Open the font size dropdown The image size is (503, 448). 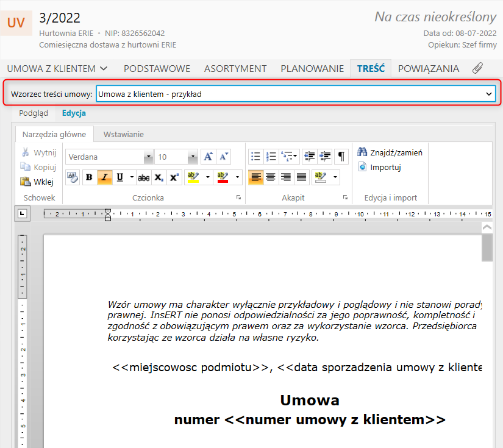pos(193,157)
